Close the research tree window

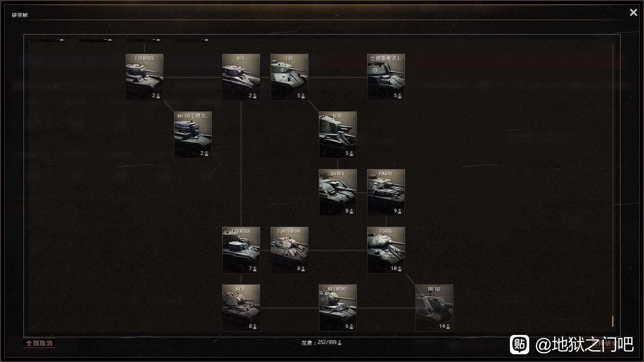633,12
